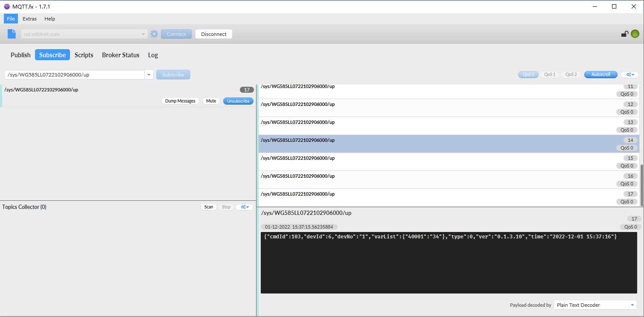This screenshot has width=644, height=317.
Task: Select QoS 1 option
Action: click(550, 75)
